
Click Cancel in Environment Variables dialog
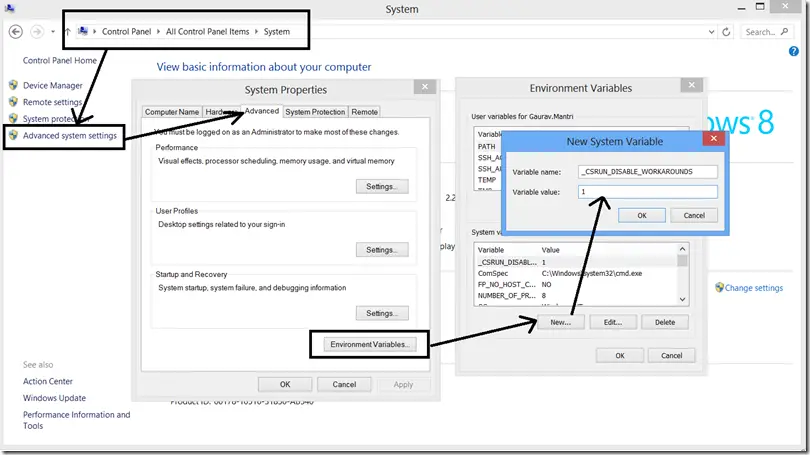click(x=672, y=355)
